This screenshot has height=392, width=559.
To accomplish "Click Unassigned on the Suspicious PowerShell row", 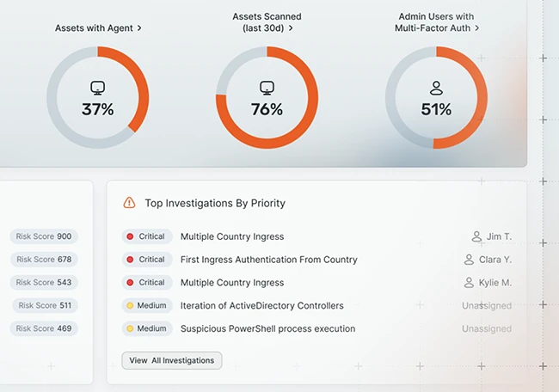I will [487, 328].
